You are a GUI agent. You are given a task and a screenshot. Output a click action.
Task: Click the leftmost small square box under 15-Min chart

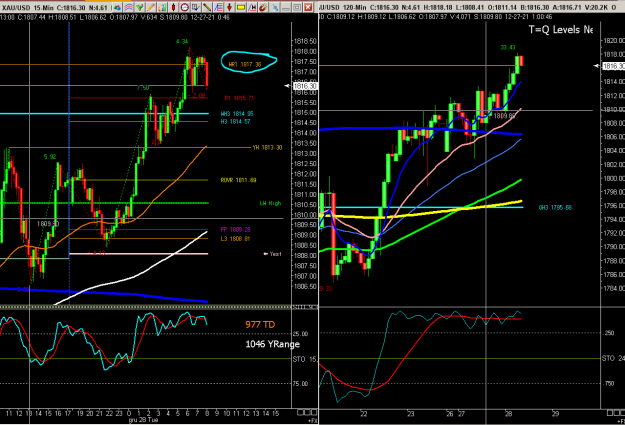(300, 412)
